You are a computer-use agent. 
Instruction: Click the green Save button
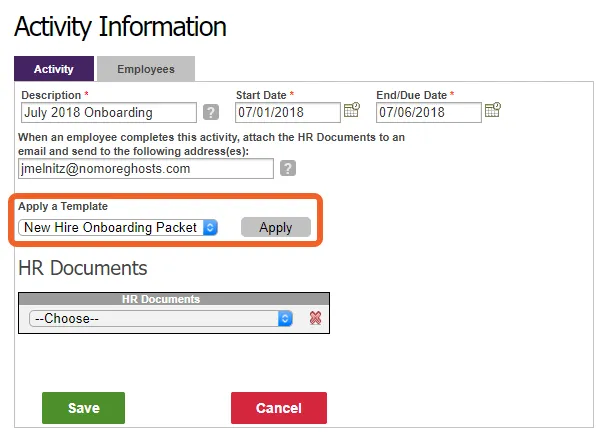[83, 408]
